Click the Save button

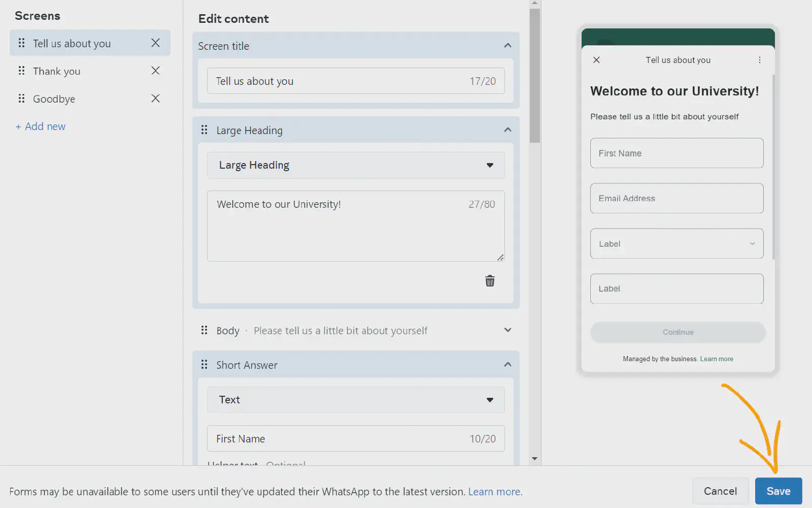coord(778,491)
